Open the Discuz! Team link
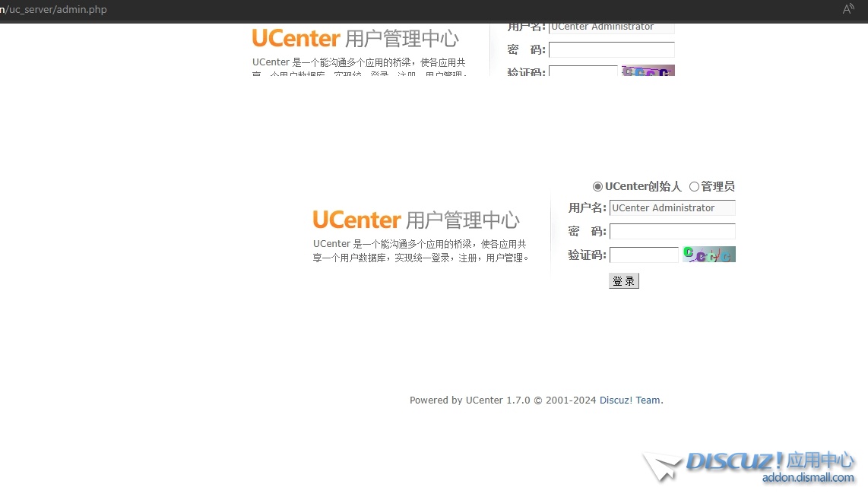The image size is (868, 497). (x=629, y=400)
